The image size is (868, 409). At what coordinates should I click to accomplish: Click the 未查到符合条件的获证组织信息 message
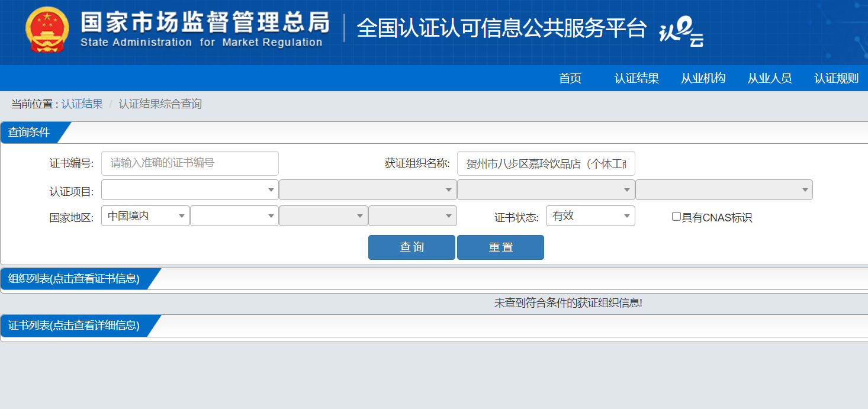(x=568, y=303)
